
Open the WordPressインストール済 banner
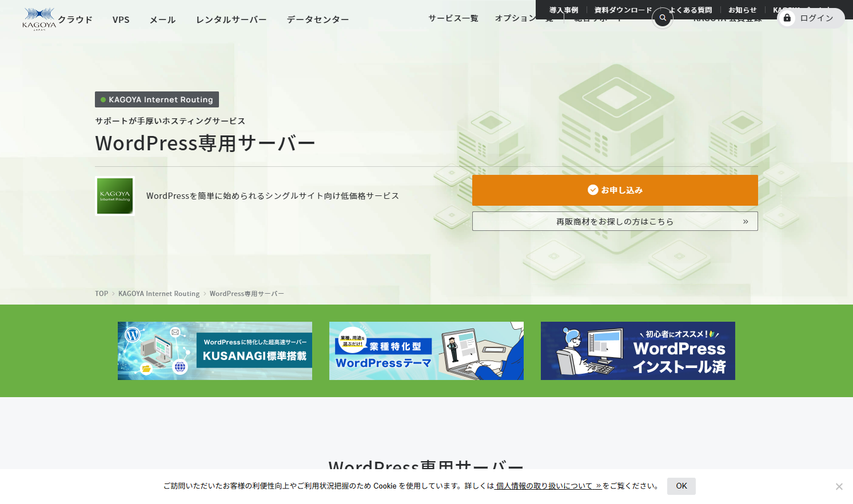click(638, 351)
